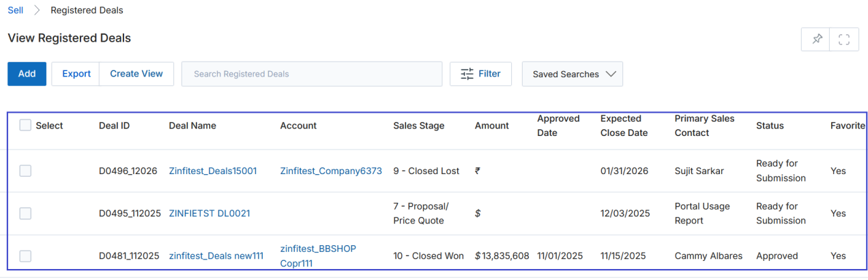Image resolution: width=868 pixels, height=280 pixels.
Task: Open account Zinfitest_Company6373
Action: 331,171
